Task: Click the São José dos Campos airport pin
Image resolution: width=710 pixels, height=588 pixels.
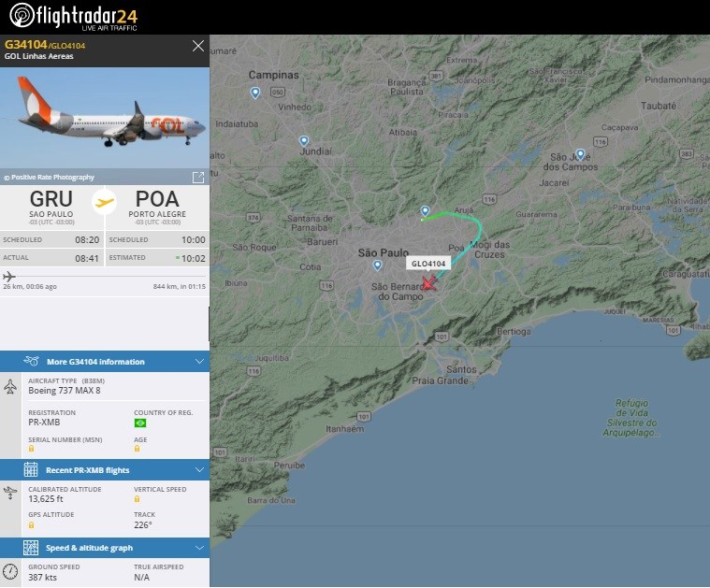Action: 580,154
